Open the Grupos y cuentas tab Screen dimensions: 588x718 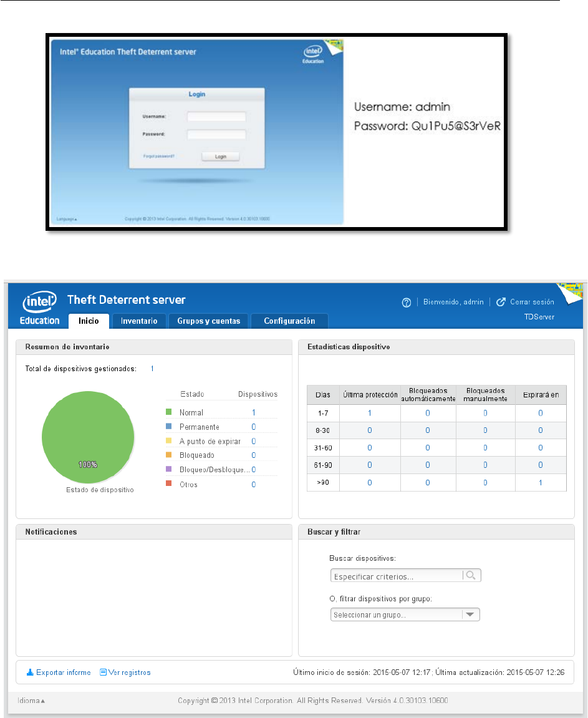[x=209, y=321]
